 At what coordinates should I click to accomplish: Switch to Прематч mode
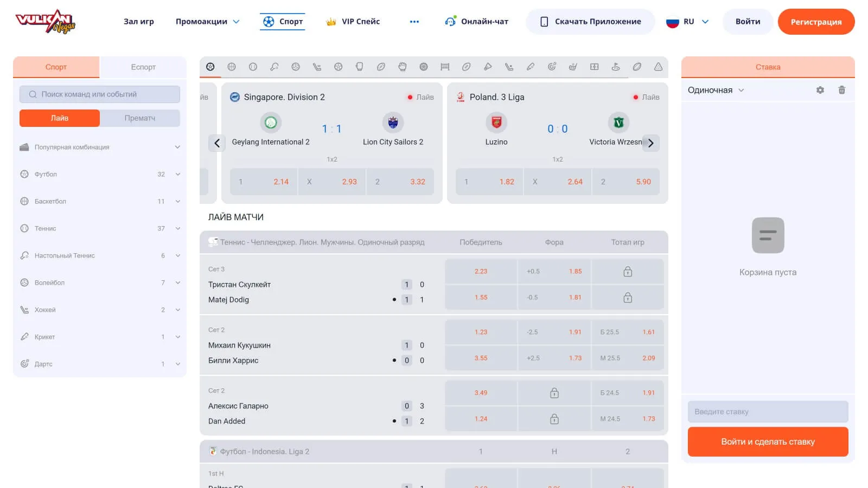point(140,118)
